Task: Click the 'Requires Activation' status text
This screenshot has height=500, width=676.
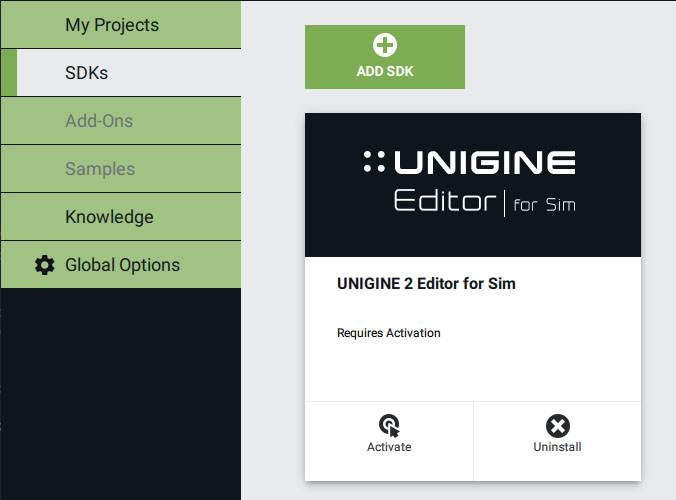Action: pos(388,333)
